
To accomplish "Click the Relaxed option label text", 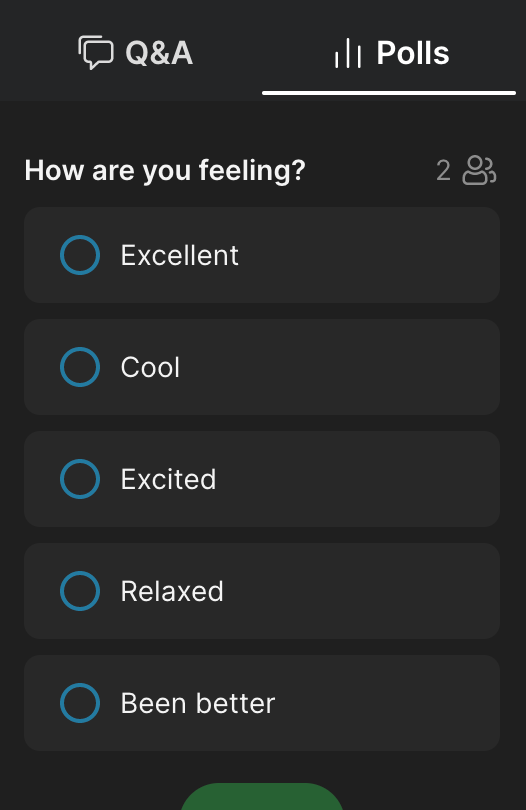I will tap(172, 591).
